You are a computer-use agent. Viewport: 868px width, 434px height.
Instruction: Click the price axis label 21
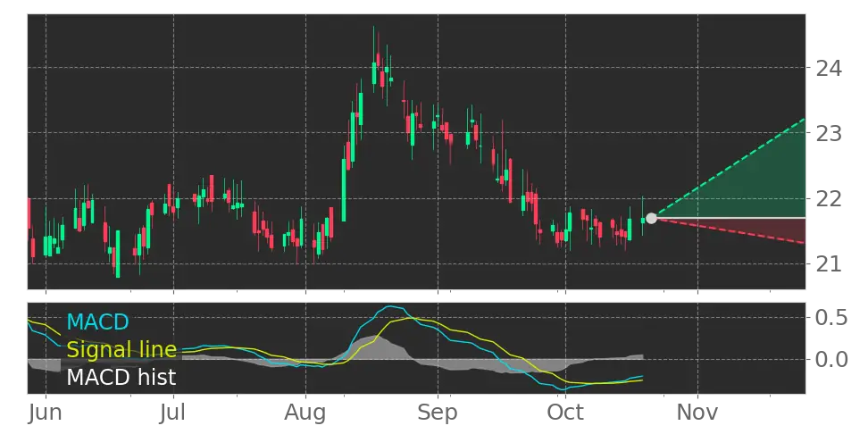(x=829, y=263)
